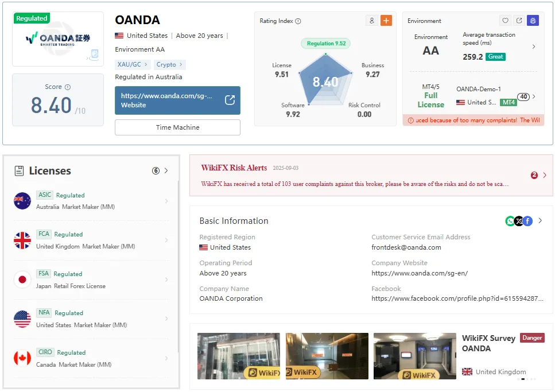
Task: Open the oanda.com Website button
Action: tap(177, 100)
